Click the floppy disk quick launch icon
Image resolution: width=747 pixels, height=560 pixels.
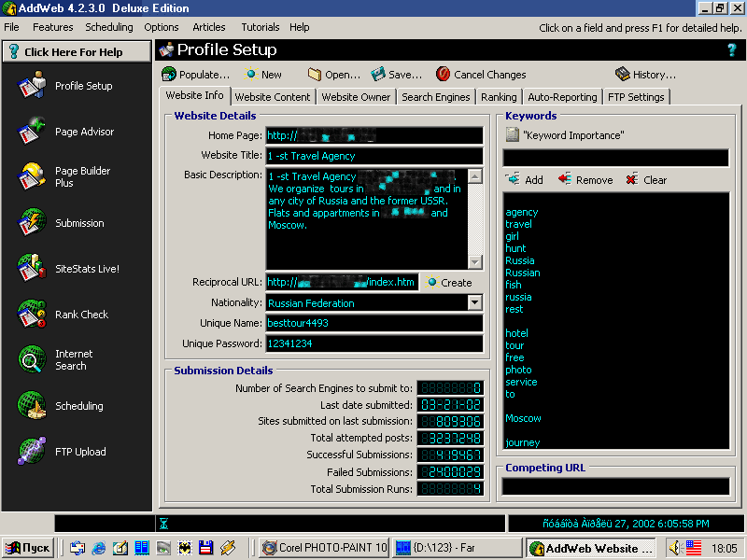205,548
